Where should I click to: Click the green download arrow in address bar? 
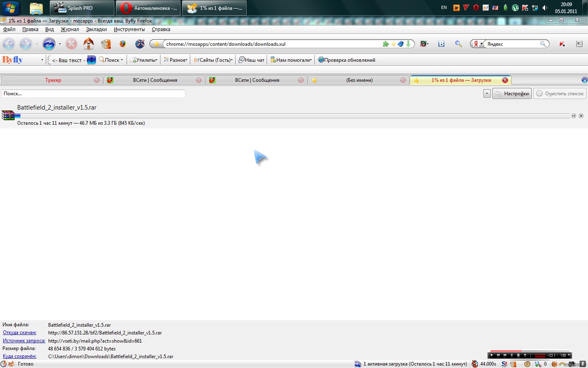coord(408,44)
